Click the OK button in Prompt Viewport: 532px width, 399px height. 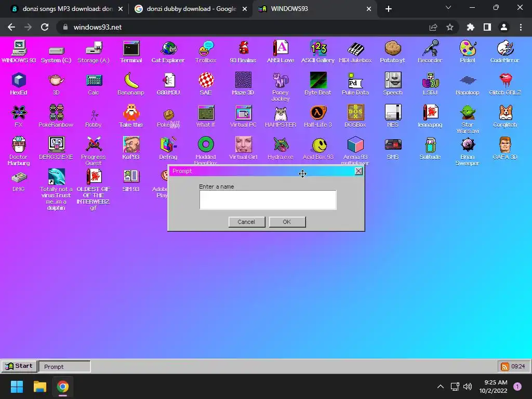coord(287,222)
